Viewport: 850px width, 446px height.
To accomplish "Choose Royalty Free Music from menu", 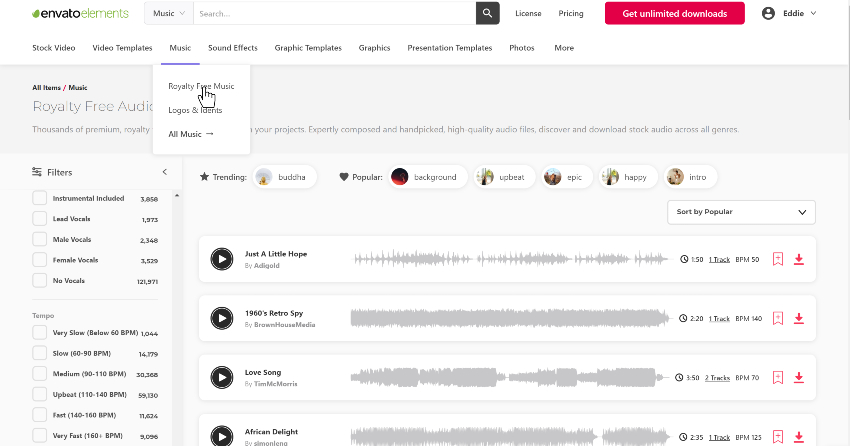I will (x=201, y=86).
